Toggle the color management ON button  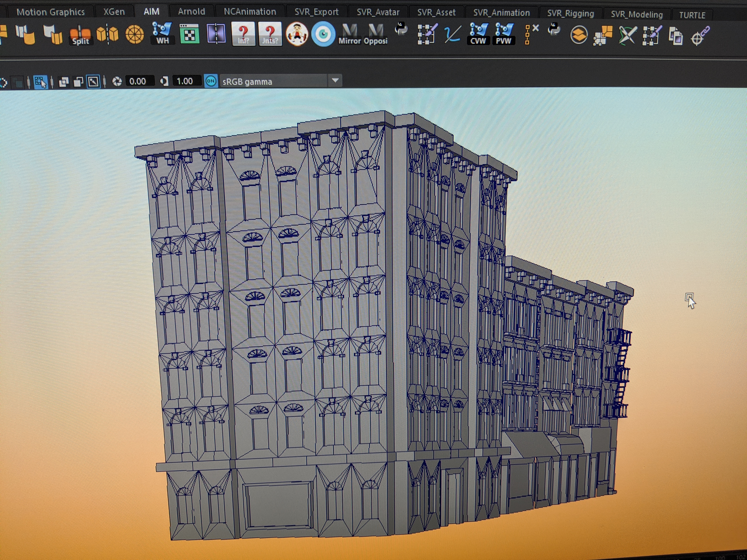tap(211, 81)
